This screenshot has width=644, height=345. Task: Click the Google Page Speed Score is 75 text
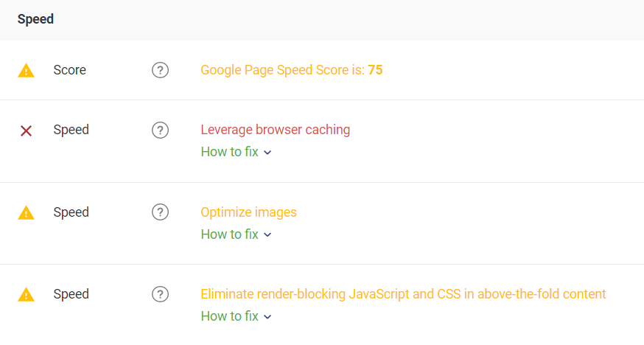tap(292, 70)
